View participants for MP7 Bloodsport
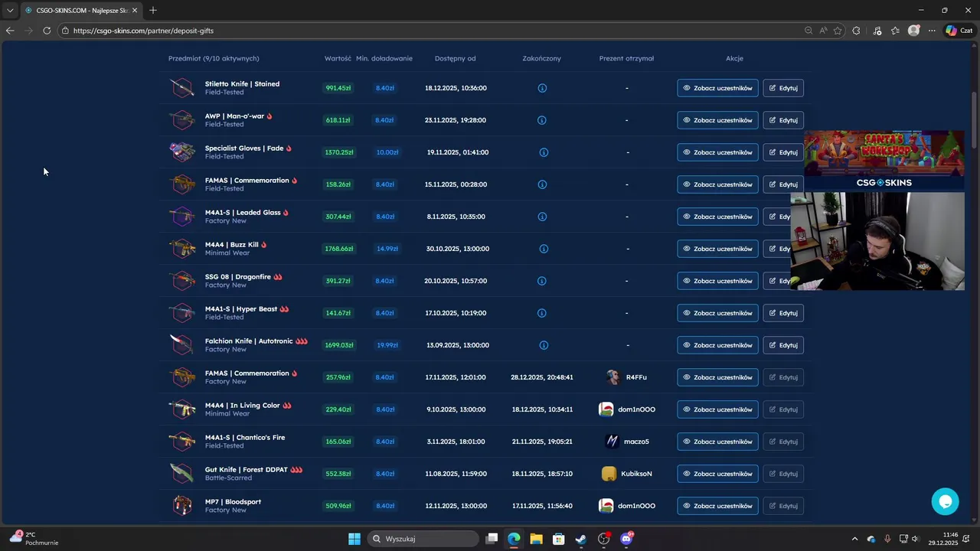 click(717, 506)
